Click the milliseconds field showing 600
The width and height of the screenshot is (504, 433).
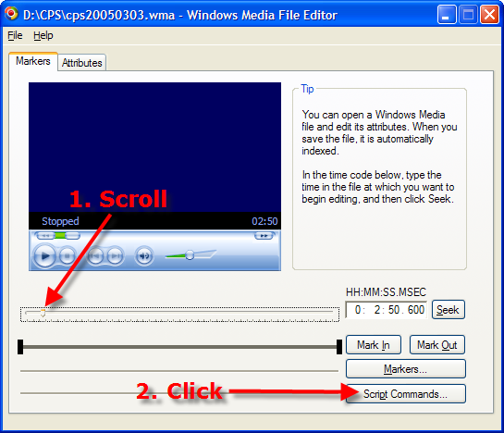pyautogui.click(x=416, y=310)
